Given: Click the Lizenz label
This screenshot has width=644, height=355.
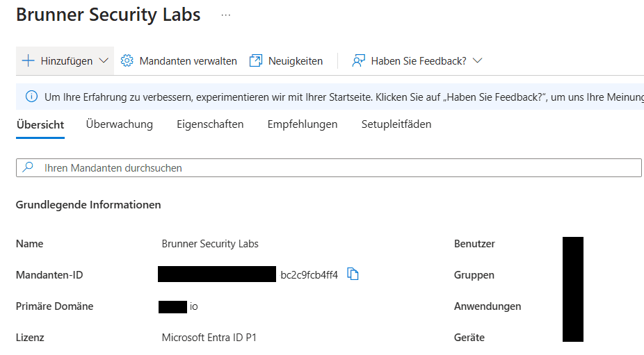Looking at the screenshot, I should pyautogui.click(x=30, y=338).
